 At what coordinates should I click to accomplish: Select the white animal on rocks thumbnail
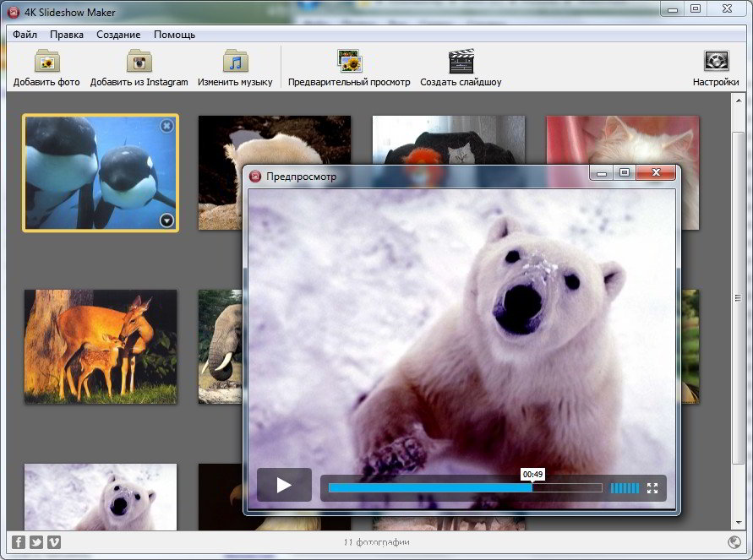pos(275,139)
